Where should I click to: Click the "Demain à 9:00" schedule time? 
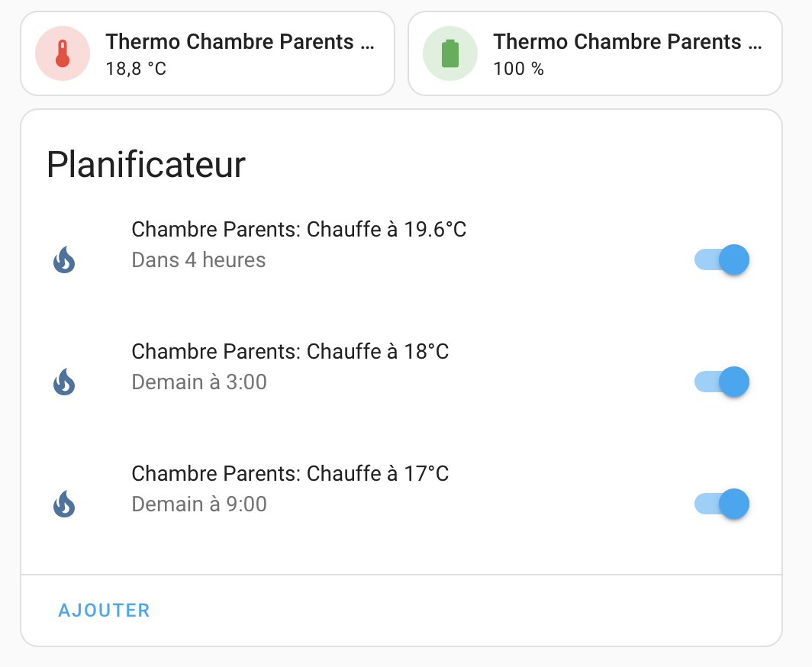click(199, 504)
